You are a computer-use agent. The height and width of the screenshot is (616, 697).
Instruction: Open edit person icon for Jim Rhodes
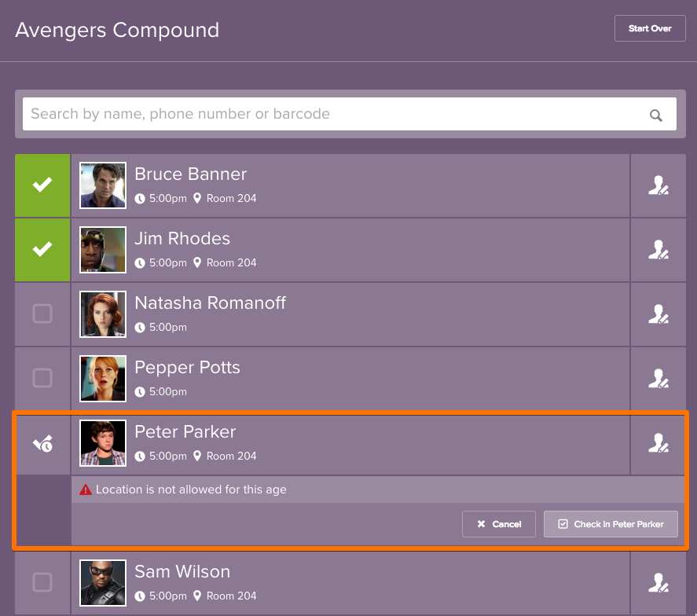tap(658, 250)
